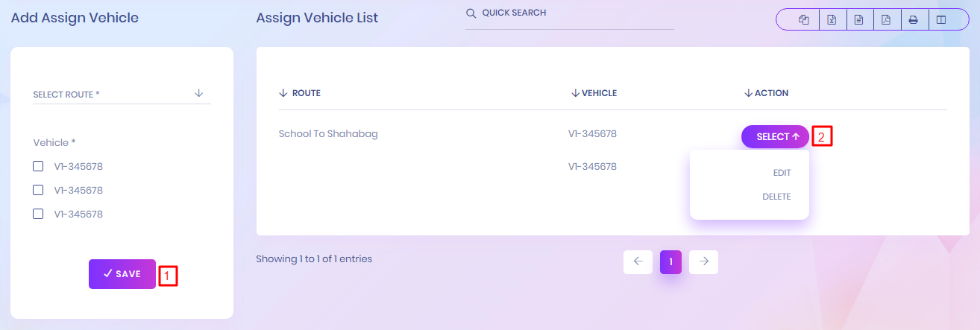The width and height of the screenshot is (980, 330).
Task: Go to the previous page arrow
Action: [638, 261]
